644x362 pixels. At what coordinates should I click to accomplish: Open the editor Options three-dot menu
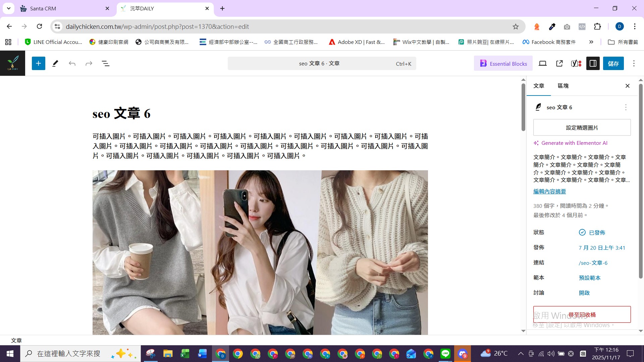coord(634,63)
